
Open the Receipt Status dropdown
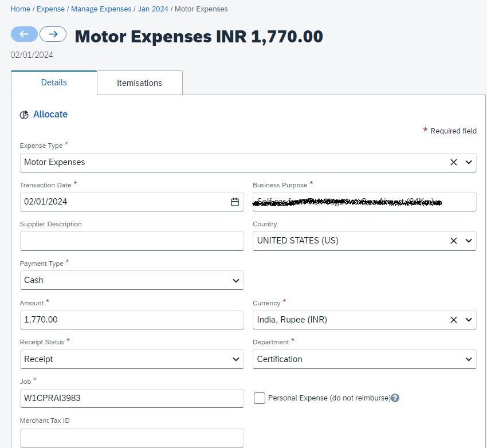coord(132,359)
